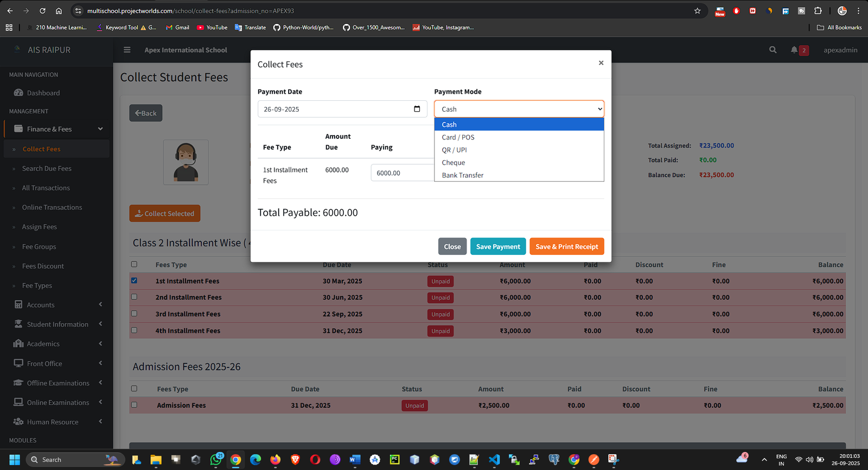868x470 pixels.
Task: Open calendar picker in Payment Date field
Action: (x=417, y=109)
